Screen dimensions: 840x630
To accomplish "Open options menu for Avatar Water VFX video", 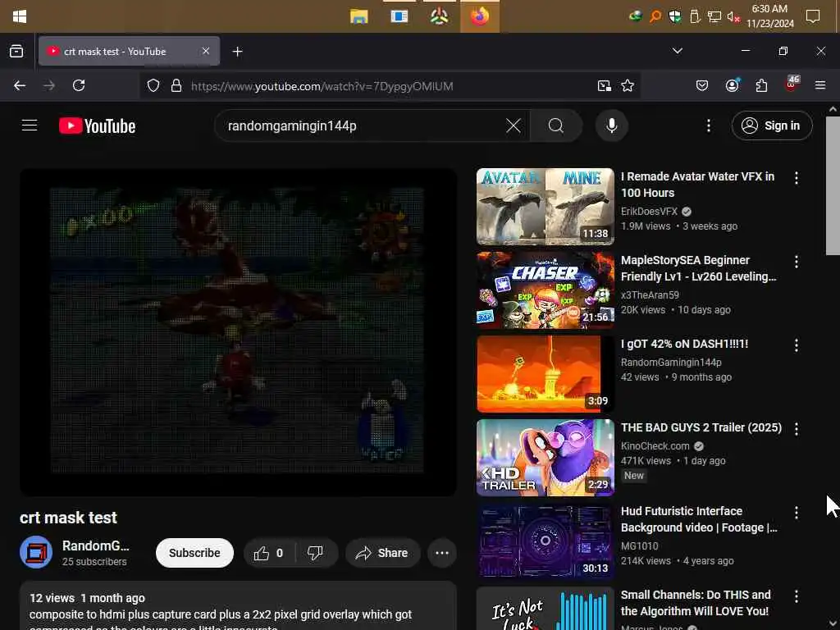I will (797, 178).
